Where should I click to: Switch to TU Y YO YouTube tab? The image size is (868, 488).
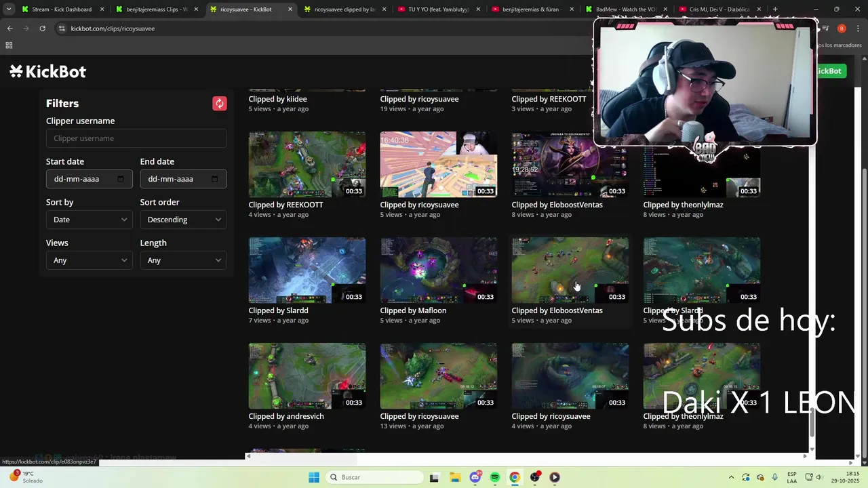[x=438, y=9]
